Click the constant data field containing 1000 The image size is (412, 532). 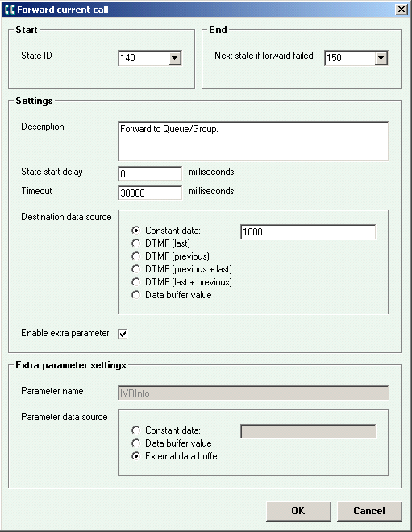pos(308,231)
